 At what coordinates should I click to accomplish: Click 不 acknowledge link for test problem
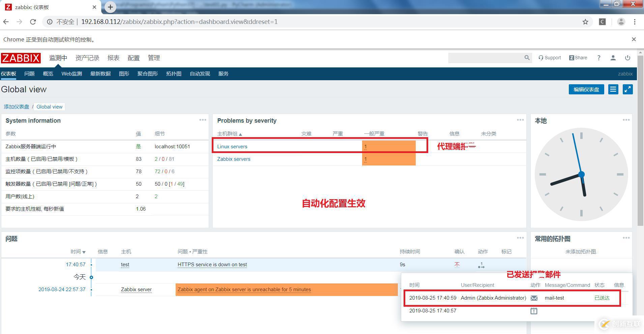[457, 265]
